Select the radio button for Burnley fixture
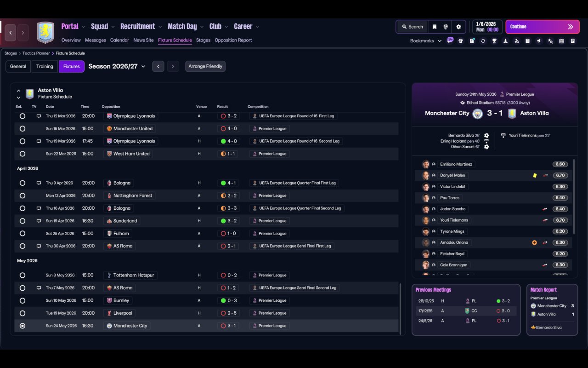The height and width of the screenshot is (368, 588). [x=23, y=300]
